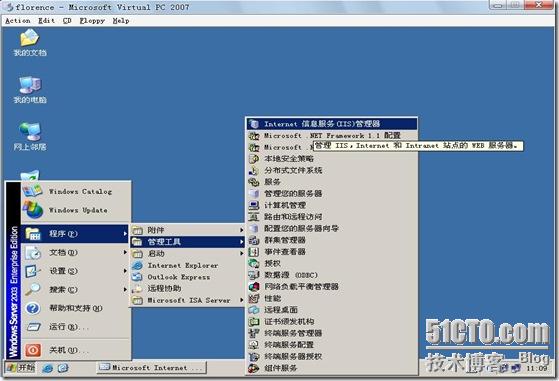Open 性能 monitor icon
Viewport: 559px width, 381px height.
(x=254, y=298)
